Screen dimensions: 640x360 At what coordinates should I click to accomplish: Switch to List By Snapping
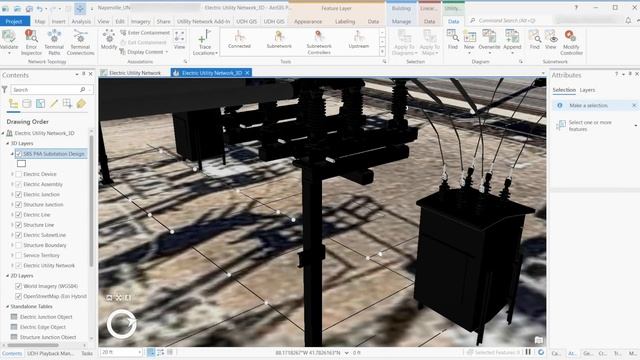coord(67,104)
